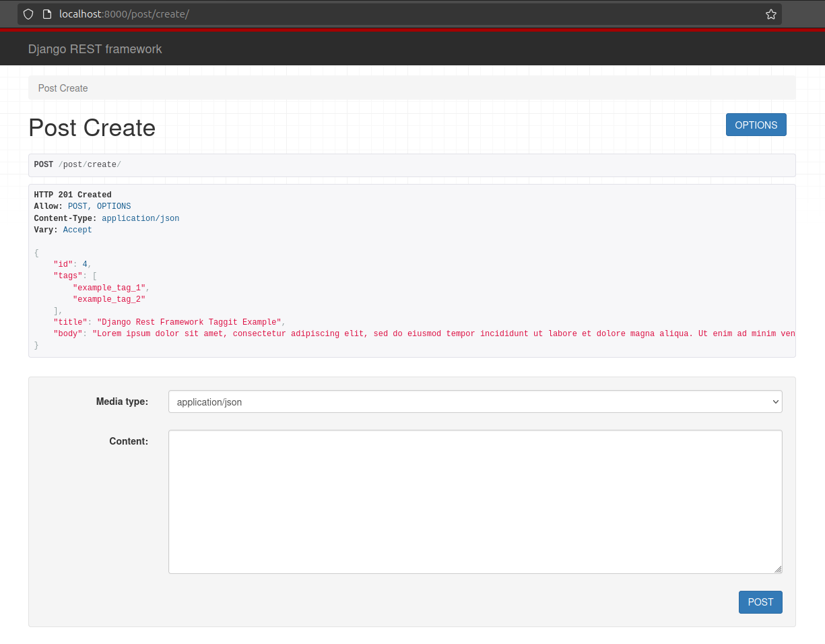The width and height of the screenshot is (825, 644).
Task: Click inside the Content text area
Action: [x=475, y=502]
